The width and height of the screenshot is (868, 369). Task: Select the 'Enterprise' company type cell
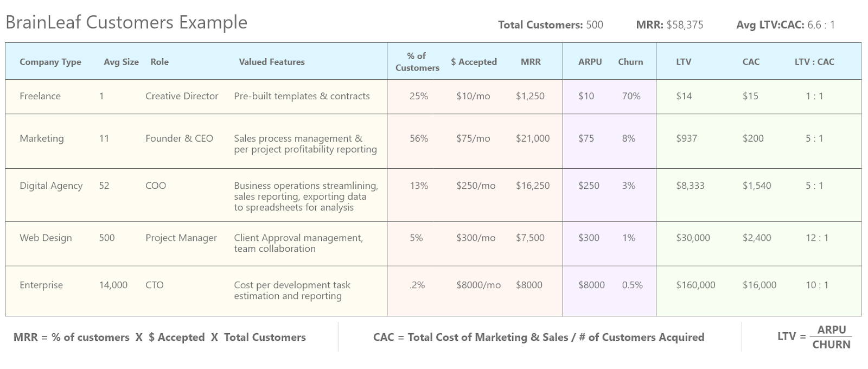(41, 285)
